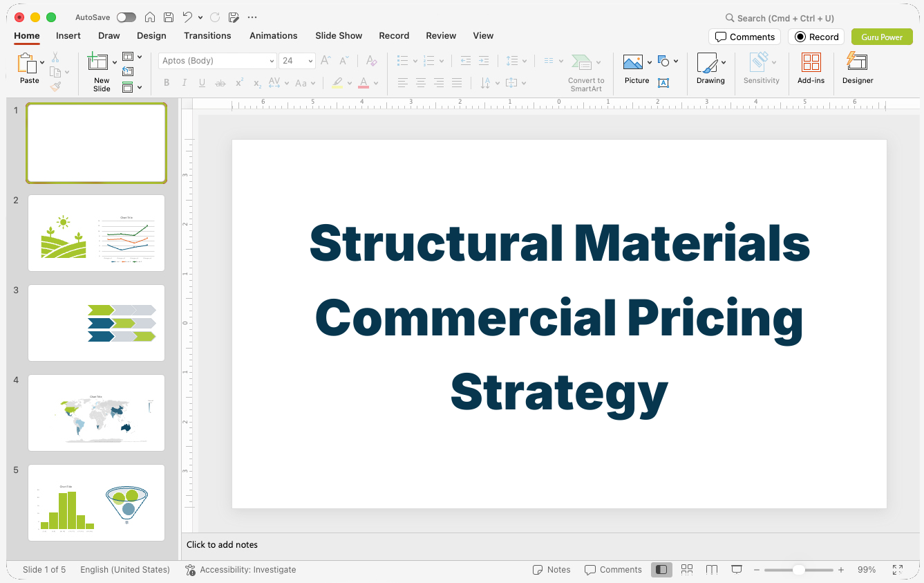The height and width of the screenshot is (583, 924).
Task: Click the Center text alignment icon
Action: click(x=421, y=83)
